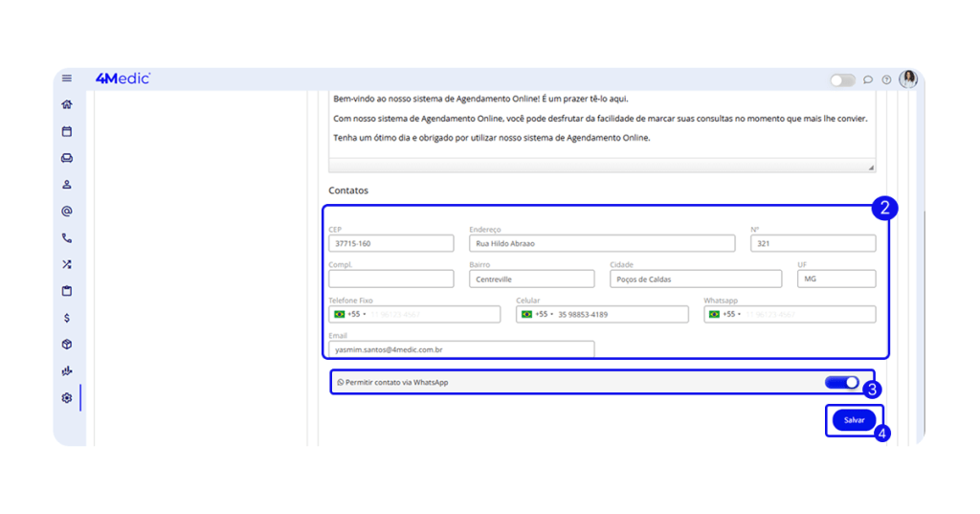Viewport: 980px width, 514px height.
Task: Focus the Email field with yasmim.santos address
Action: tap(460, 350)
